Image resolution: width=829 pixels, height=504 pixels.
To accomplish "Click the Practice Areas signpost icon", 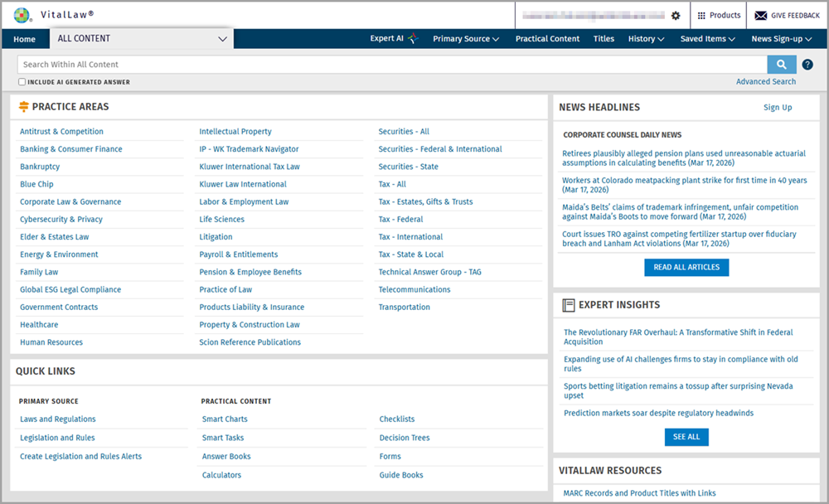I will click(x=24, y=107).
